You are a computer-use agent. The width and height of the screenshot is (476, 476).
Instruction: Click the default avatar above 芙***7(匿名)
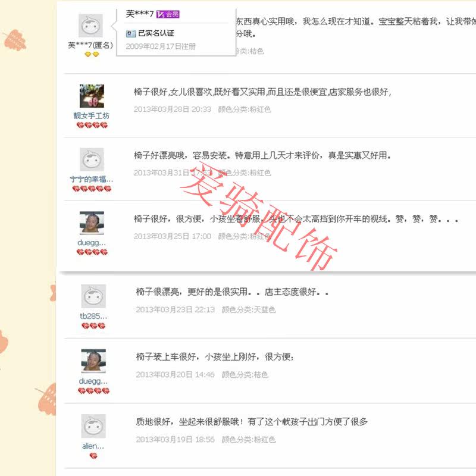(91, 26)
